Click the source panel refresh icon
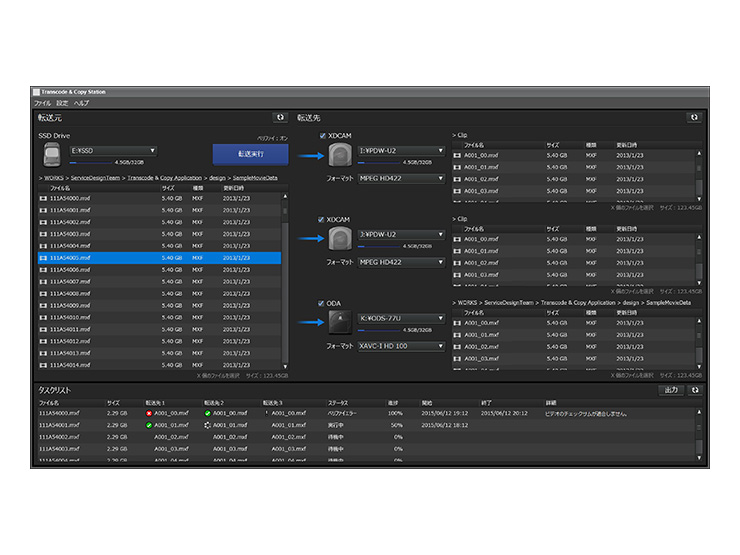Viewport: 740px width, 555px height. (280, 117)
